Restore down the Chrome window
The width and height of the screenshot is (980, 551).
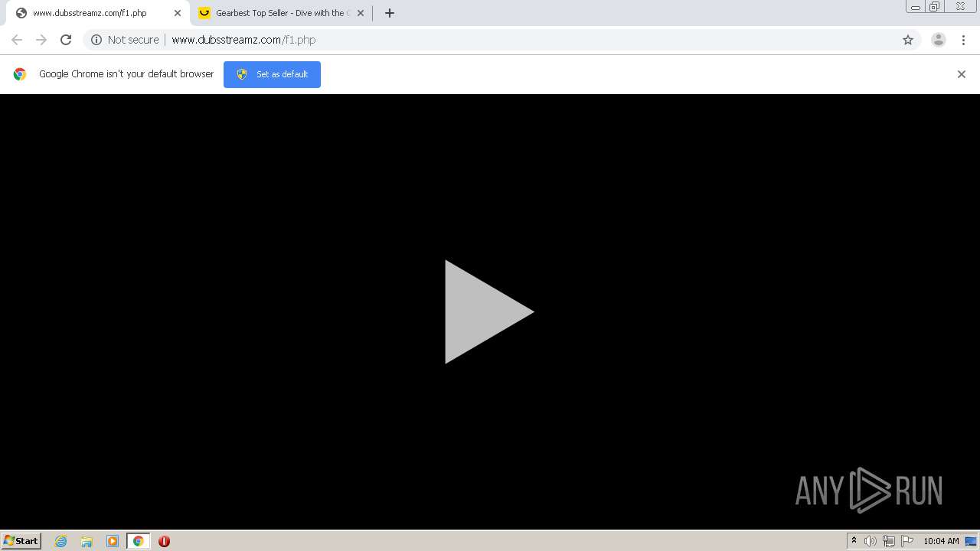point(935,7)
